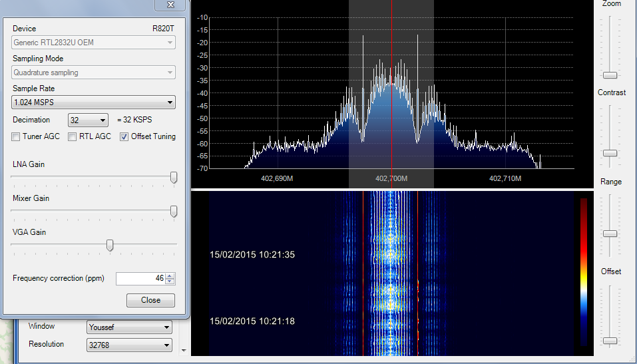Image resolution: width=637 pixels, height=364 pixels.
Task: Click the Close button in settings
Action: (x=150, y=300)
